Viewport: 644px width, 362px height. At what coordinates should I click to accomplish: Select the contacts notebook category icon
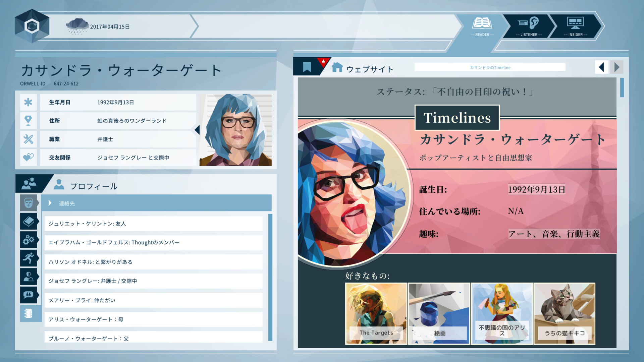click(x=29, y=313)
